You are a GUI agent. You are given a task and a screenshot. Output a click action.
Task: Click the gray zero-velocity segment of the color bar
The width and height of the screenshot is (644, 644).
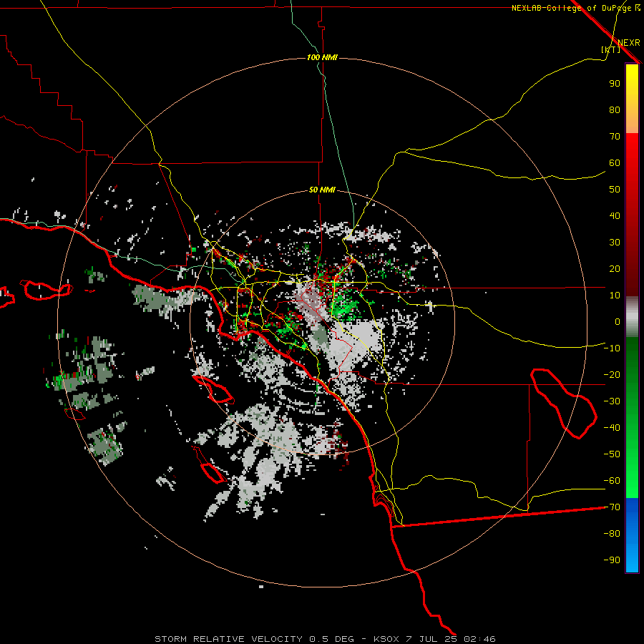coord(632,317)
